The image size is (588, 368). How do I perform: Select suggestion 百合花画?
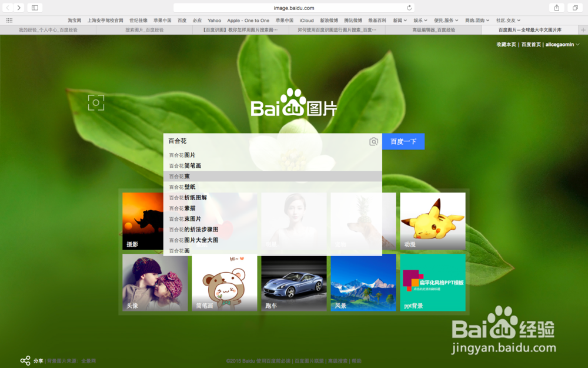[x=273, y=250]
